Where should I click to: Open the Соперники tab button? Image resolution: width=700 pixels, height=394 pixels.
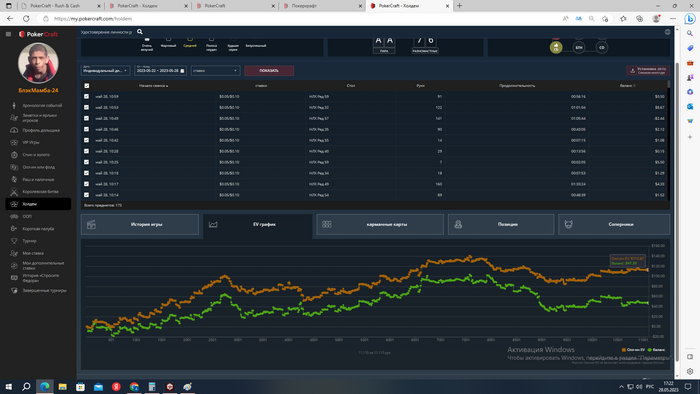click(614, 224)
